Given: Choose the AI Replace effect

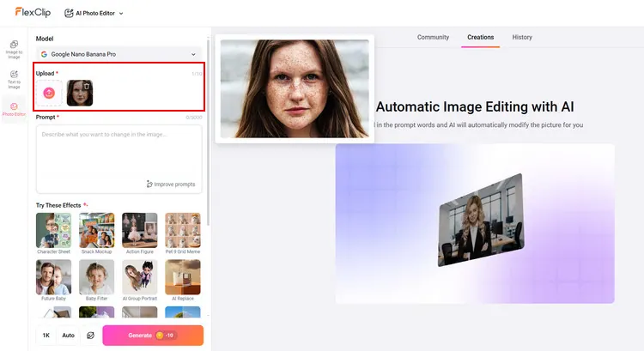Looking at the screenshot, I should (x=183, y=280).
